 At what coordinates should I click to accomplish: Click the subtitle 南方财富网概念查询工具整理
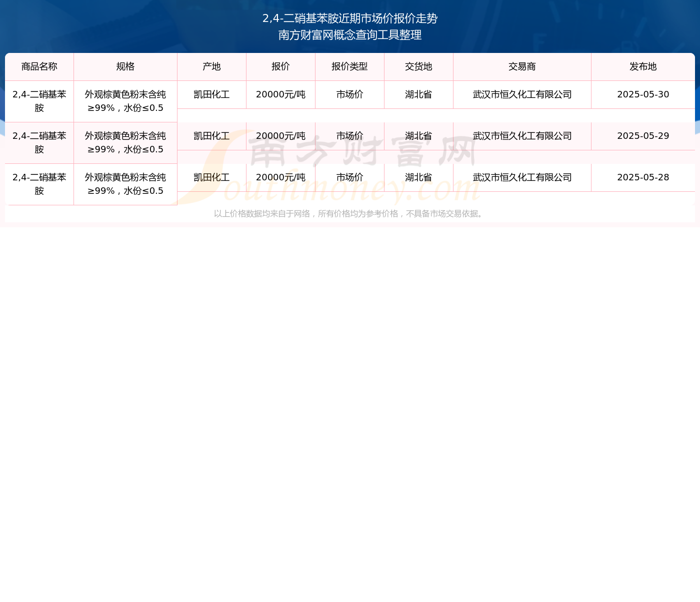pyautogui.click(x=350, y=35)
